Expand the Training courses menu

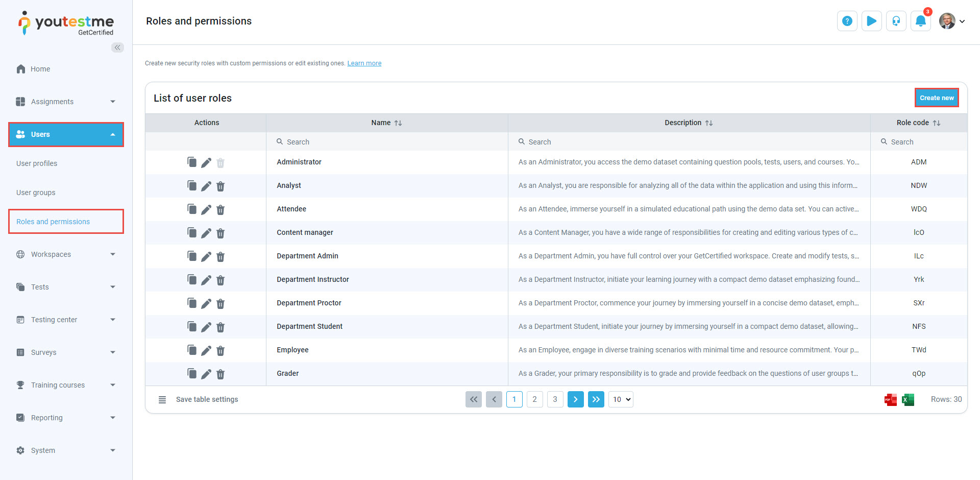(x=66, y=385)
